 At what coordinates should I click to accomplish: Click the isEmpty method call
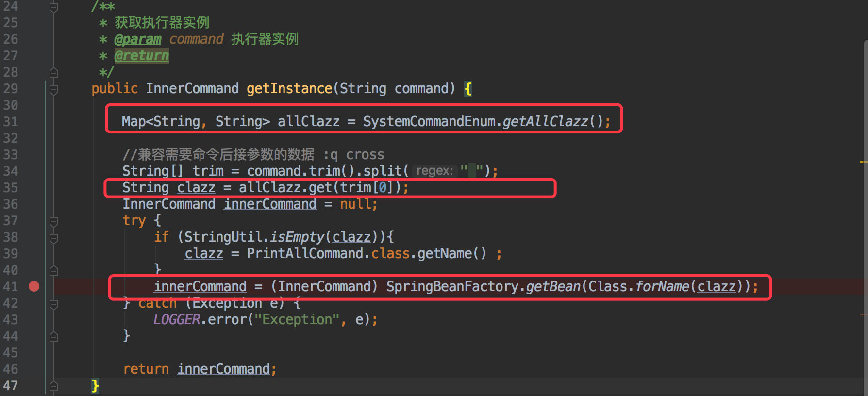coord(297,237)
